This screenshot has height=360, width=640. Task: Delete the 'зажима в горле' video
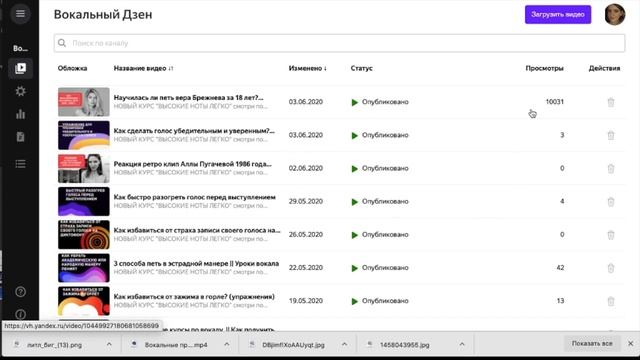click(611, 301)
